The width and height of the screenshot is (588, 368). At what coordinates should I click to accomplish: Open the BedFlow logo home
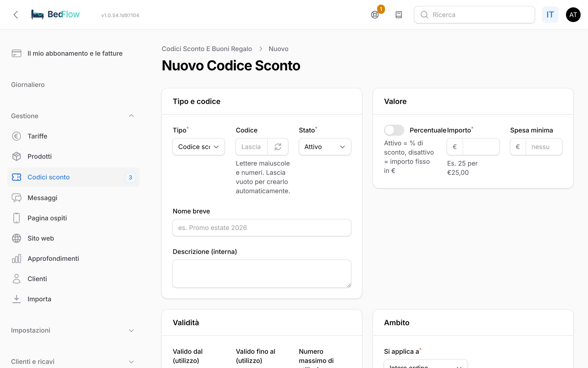pos(55,14)
